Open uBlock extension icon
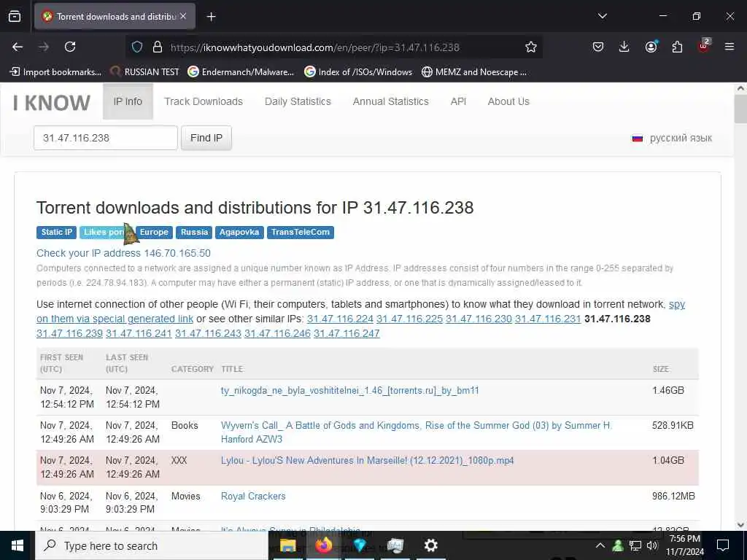Screen dimensions: 747x560 [704, 46]
